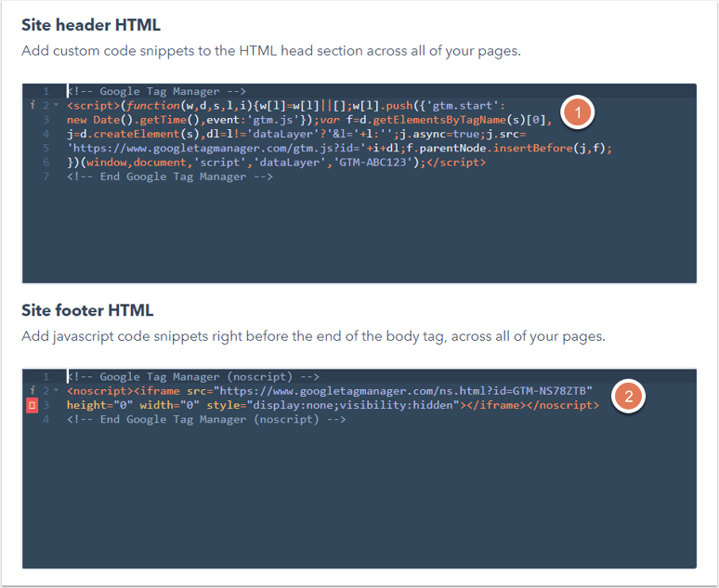Click the 'display:none;visibility:hidden' style value
Viewport: 719px width, 588px height.
click(x=353, y=405)
